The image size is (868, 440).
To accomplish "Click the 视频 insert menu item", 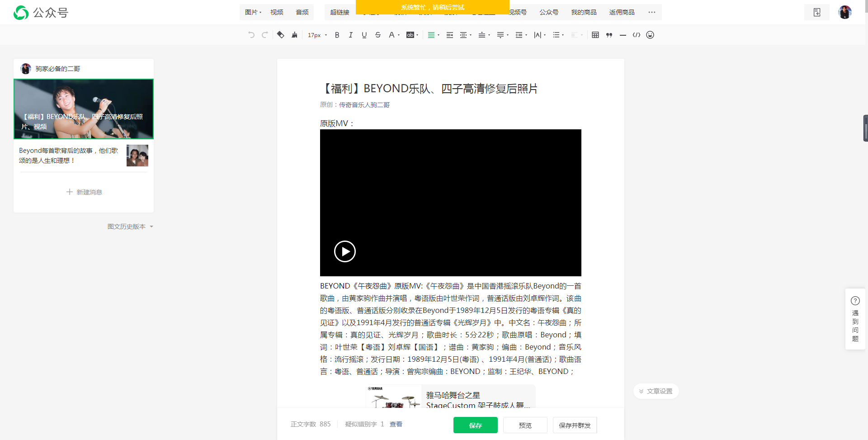I will click(x=277, y=12).
